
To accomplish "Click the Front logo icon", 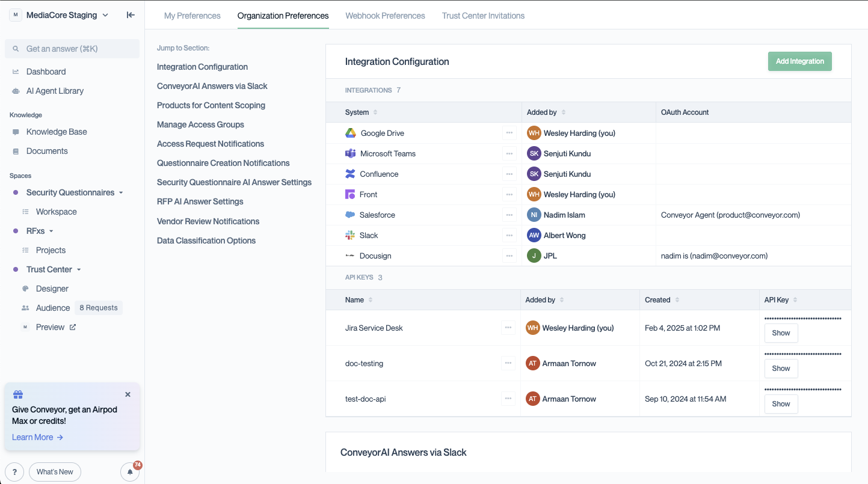I will point(350,194).
